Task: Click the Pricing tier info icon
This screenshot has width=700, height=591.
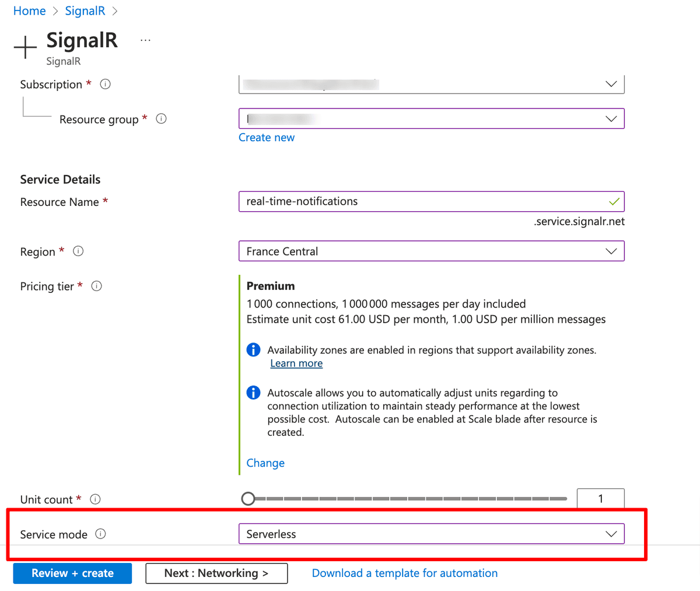Action: (x=97, y=286)
